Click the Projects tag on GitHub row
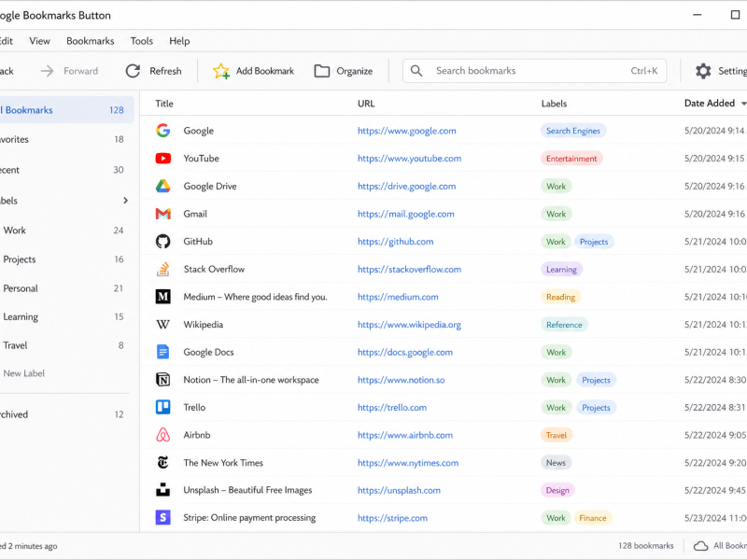The width and height of the screenshot is (747, 560). coord(594,242)
